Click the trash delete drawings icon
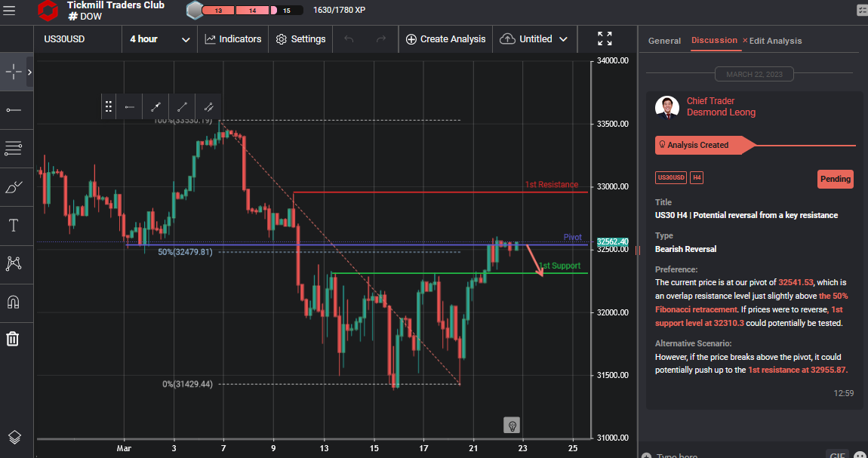868x458 pixels. [x=13, y=339]
